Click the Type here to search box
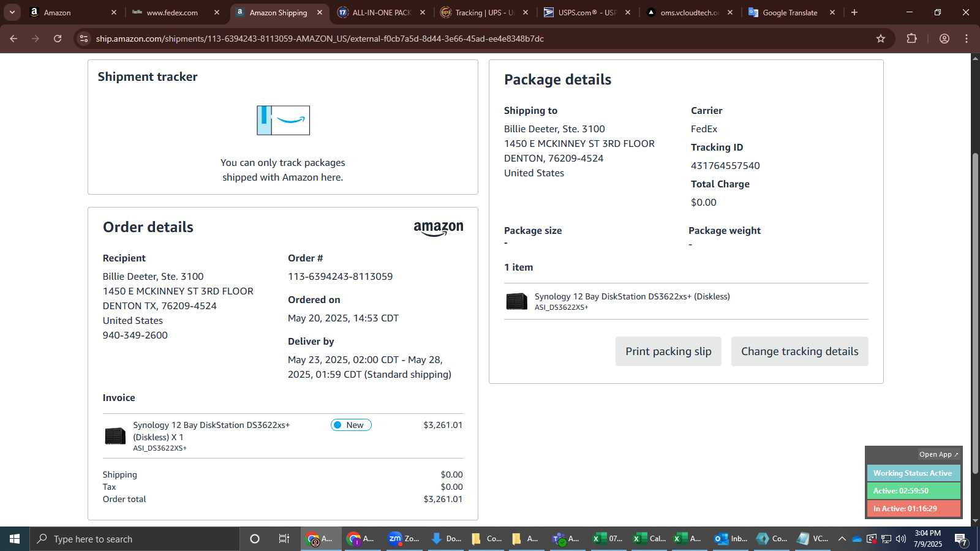 pos(135,539)
